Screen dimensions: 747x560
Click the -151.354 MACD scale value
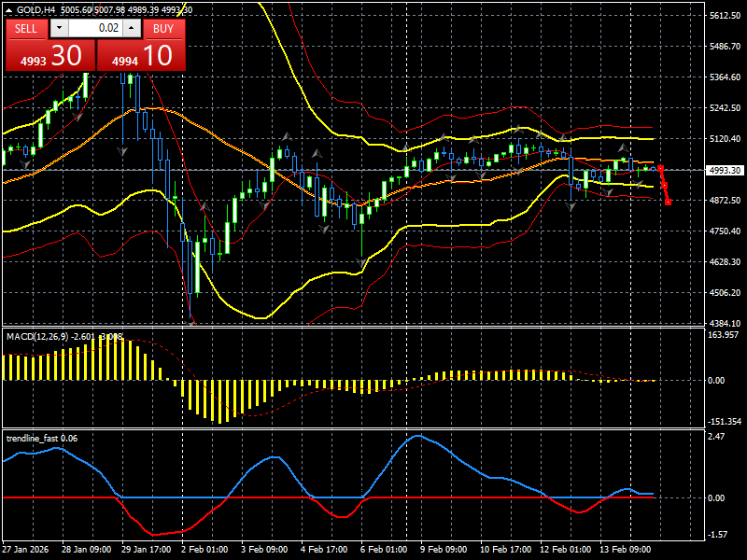[725, 422]
